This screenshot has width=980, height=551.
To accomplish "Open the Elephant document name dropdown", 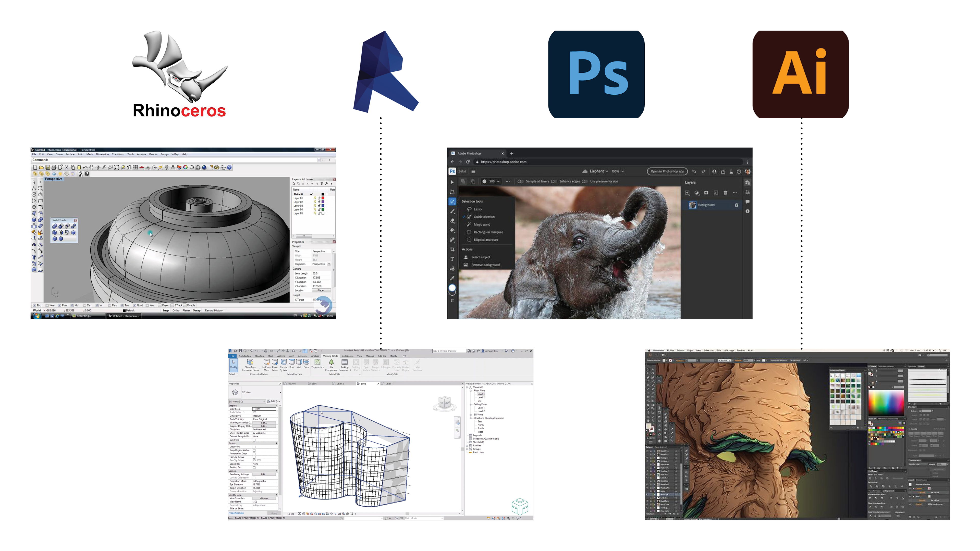I will click(599, 171).
